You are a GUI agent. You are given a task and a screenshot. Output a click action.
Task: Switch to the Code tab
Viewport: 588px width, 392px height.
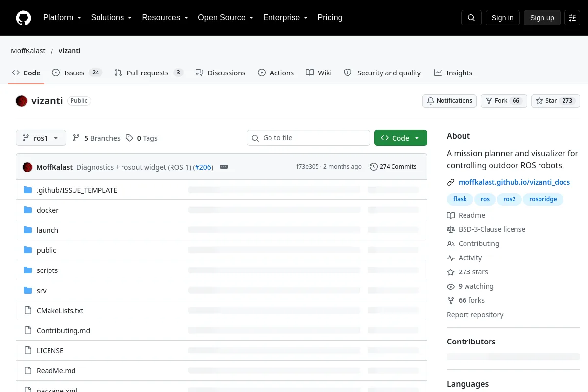26,73
